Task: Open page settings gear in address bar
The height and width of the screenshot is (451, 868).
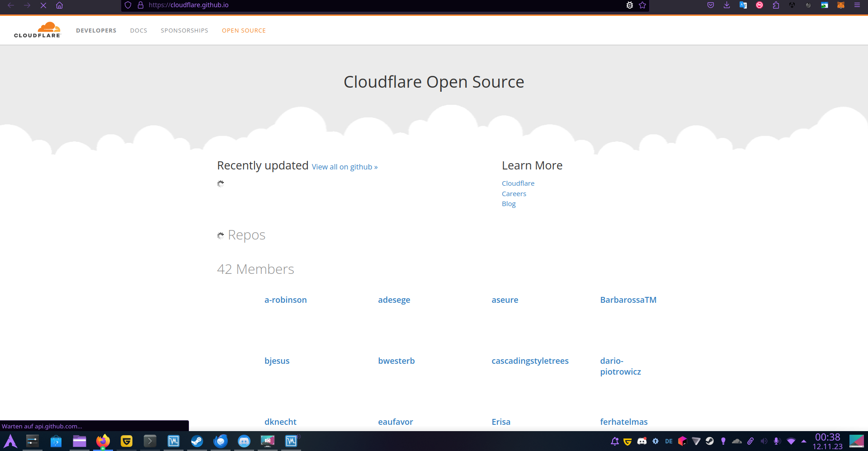Action: click(630, 5)
